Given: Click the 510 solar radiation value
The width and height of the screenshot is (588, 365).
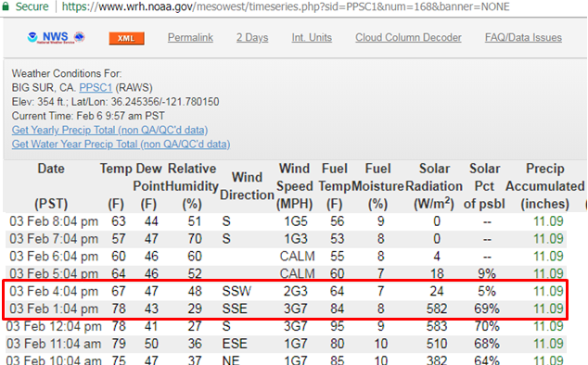Looking at the screenshot, I should point(437,344).
